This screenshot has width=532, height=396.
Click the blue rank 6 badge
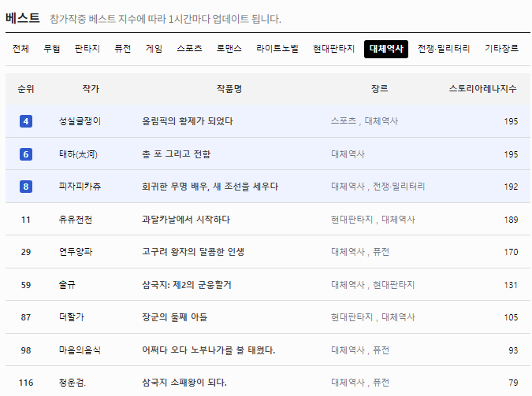click(26, 154)
